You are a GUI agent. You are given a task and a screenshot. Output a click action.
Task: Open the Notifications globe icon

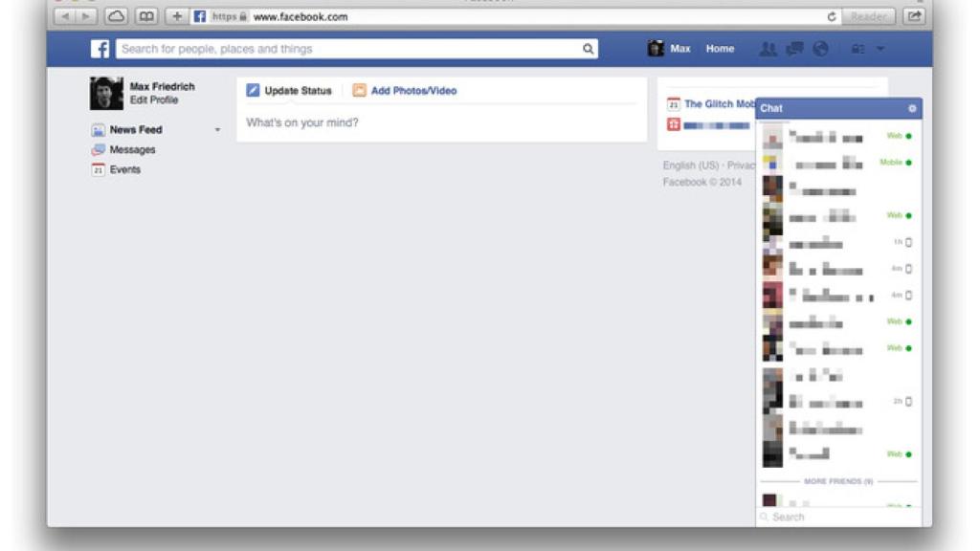pos(820,49)
